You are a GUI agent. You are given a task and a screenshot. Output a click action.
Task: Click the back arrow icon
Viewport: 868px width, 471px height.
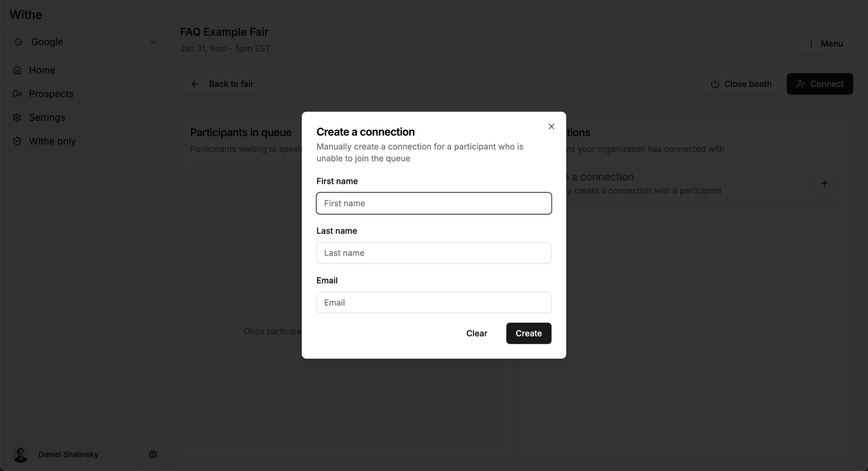tap(195, 84)
